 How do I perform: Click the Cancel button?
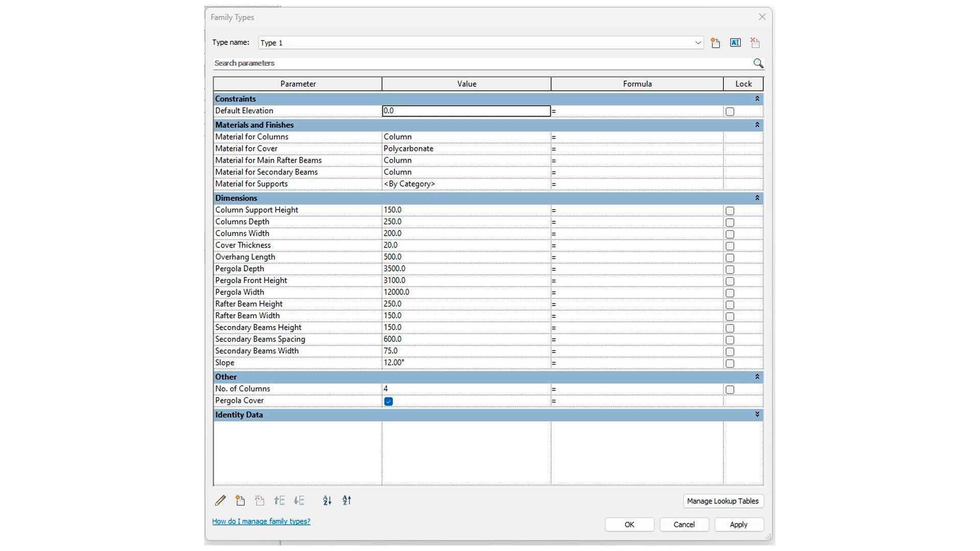[x=684, y=524]
